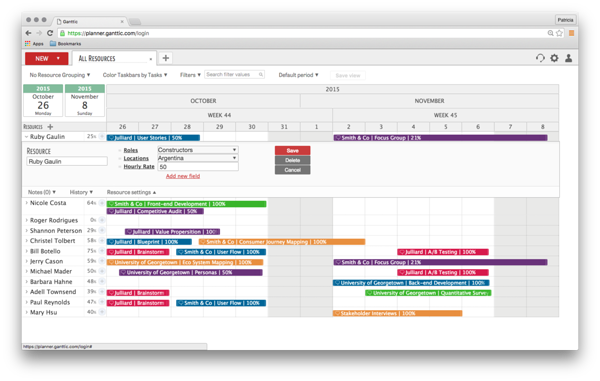This screenshot has width=600, height=381.
Task: Click the undo/refresh circular arrow icon
Action: click(x=540, y=58)
